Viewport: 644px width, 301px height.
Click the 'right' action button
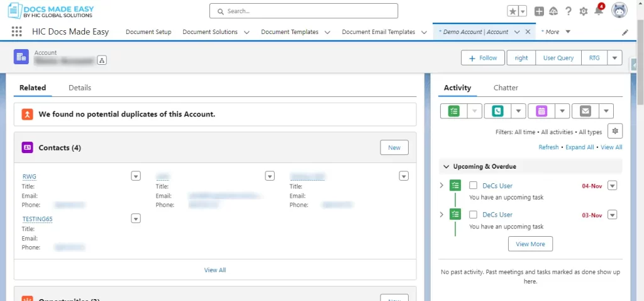click(521, 58)
